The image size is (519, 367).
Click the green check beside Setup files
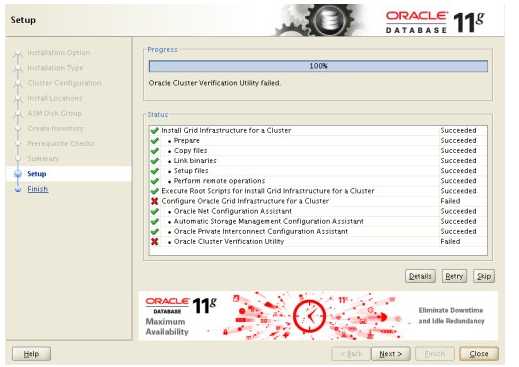154,171
